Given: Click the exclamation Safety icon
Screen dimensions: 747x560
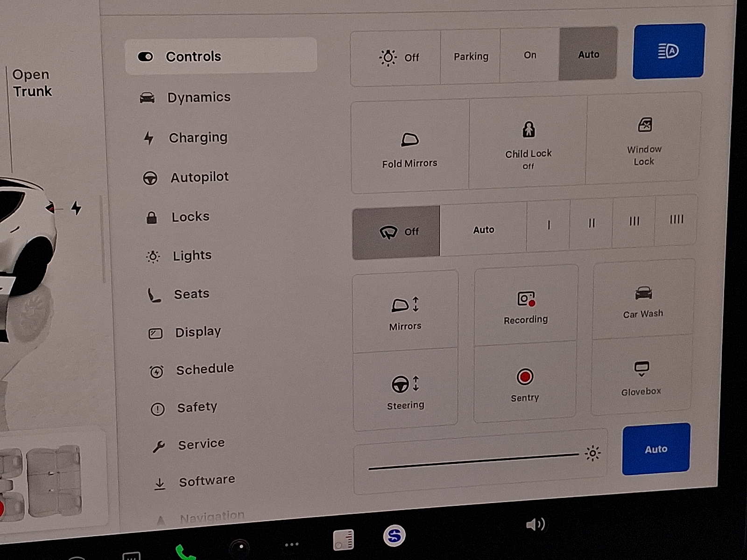Looking at the screenshot, I should (158, 409).
